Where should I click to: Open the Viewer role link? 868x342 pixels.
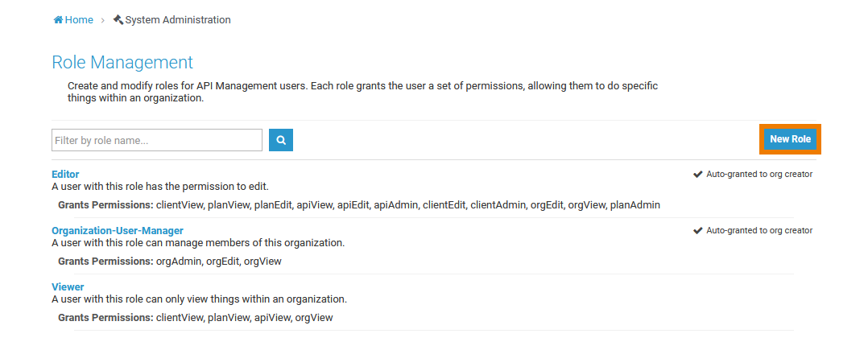click(x=68, y=286)
